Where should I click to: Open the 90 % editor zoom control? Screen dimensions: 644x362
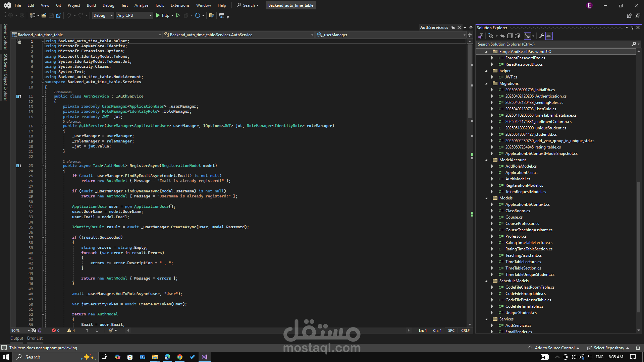click(20, 330)
